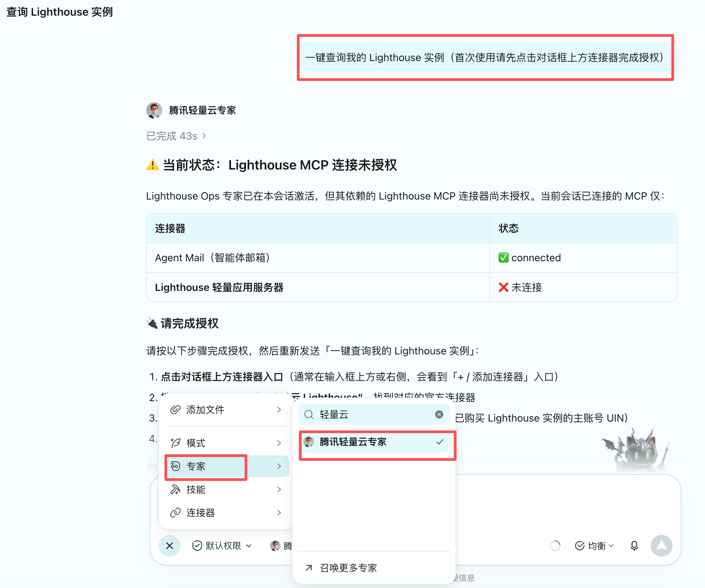Expand 连接器 chevron arrow
This screenshot has width=705, height=588.
click(x=279, y=513)
